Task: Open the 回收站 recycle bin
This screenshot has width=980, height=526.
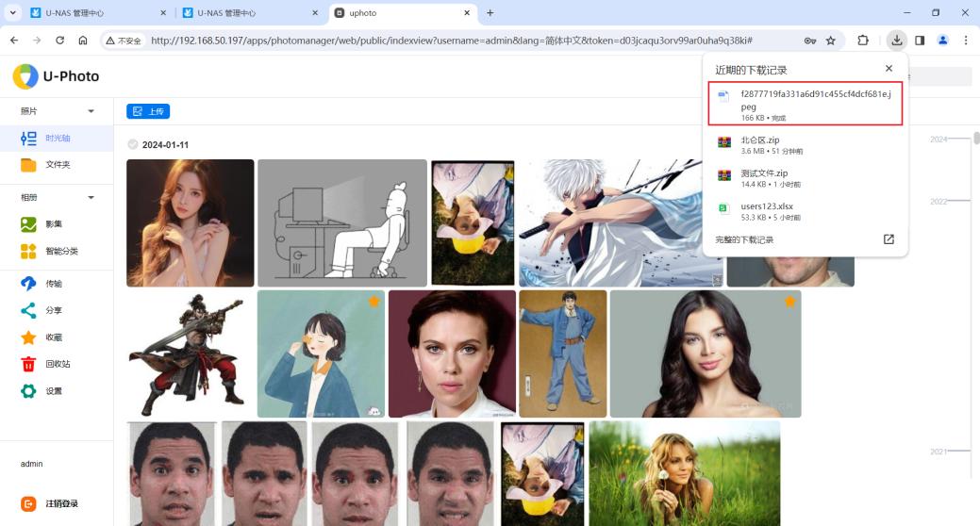Action: [x=57, y=364]
